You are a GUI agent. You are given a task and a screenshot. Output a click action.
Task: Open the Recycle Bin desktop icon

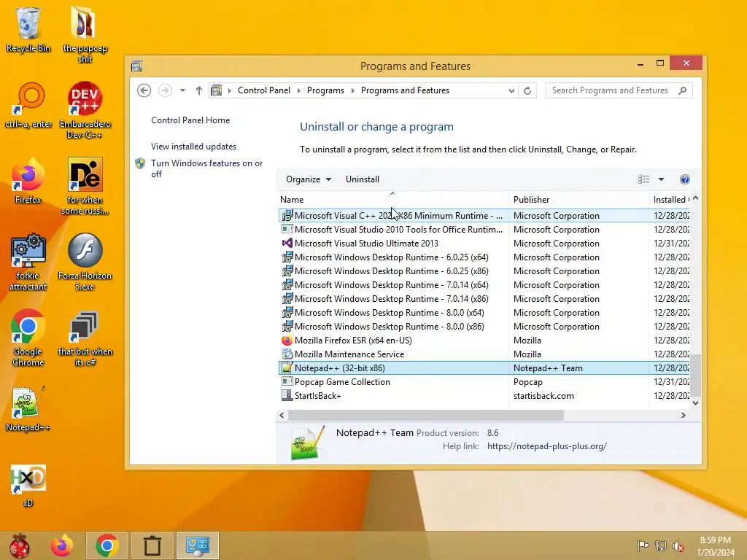tap(28, 29)
